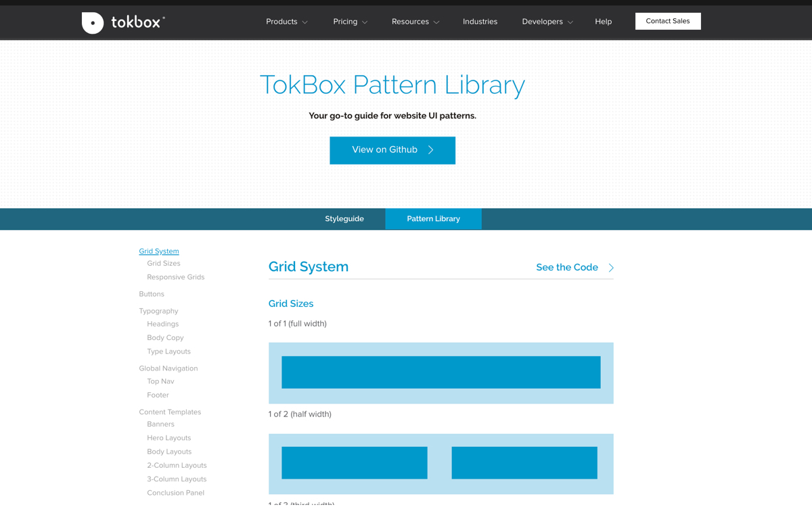Jump to Grid Sizes in sidebar
Screen dimensions: 812x528
pyautogui.click(x=164, y=264)
